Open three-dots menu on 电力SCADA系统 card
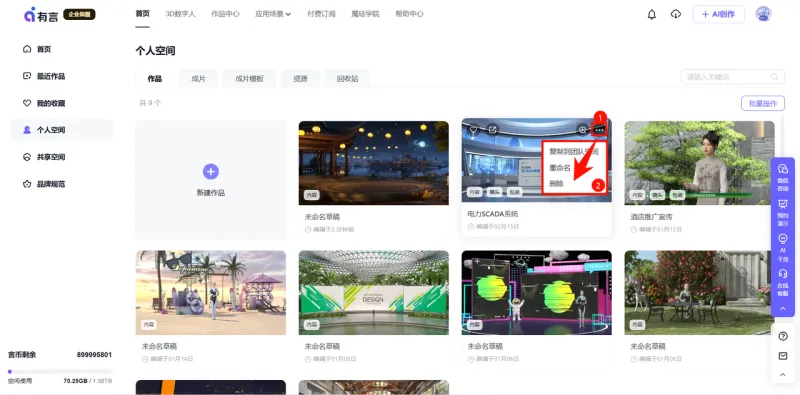Screen dimensions: 800x395 coord(599,130)
